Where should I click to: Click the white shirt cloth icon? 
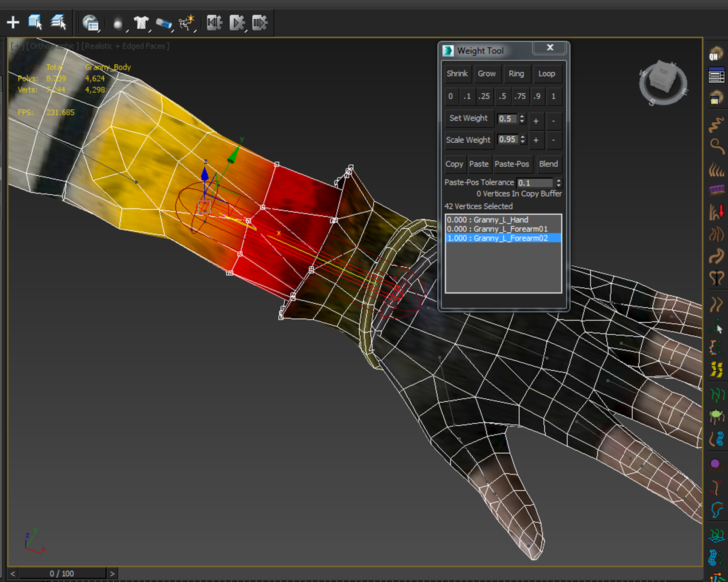click(x=141, y=23)
